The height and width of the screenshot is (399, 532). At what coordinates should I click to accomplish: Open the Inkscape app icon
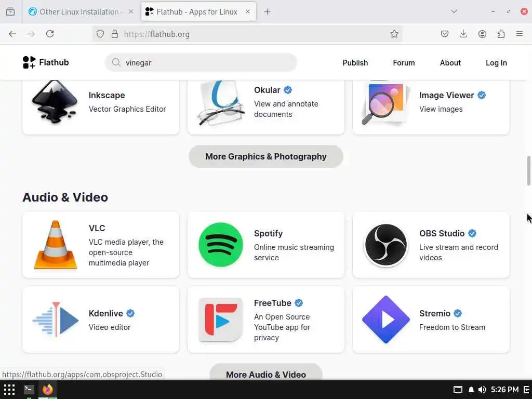point(55,102)
